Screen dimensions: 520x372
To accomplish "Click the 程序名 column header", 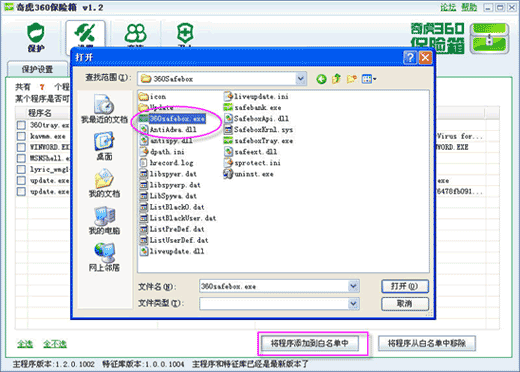I will 40,113.
